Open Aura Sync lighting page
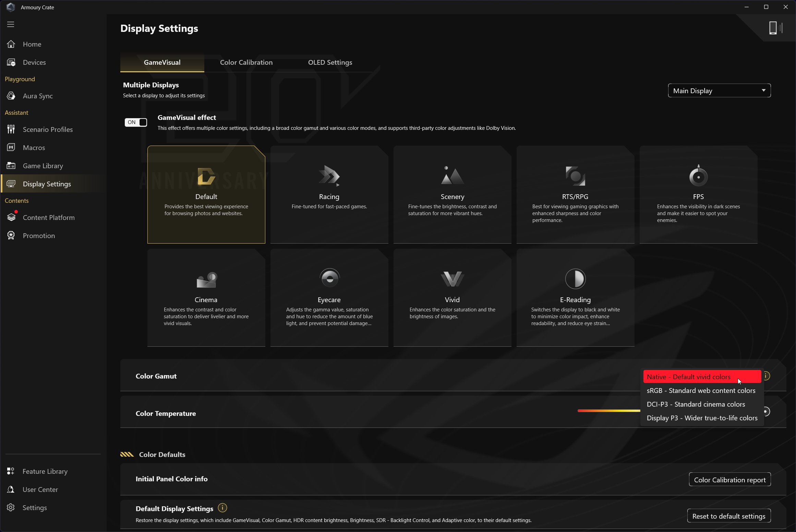 click(x=38, y=96)
